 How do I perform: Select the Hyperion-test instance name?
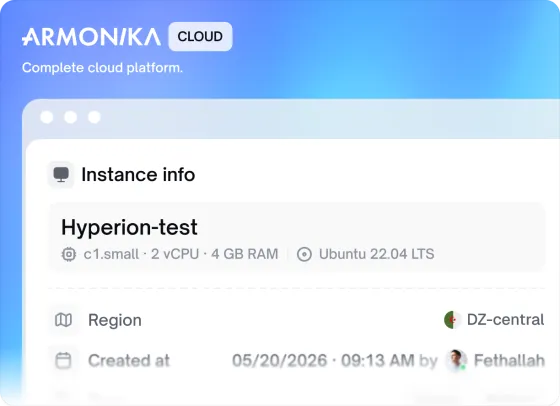tap(129, 227)
